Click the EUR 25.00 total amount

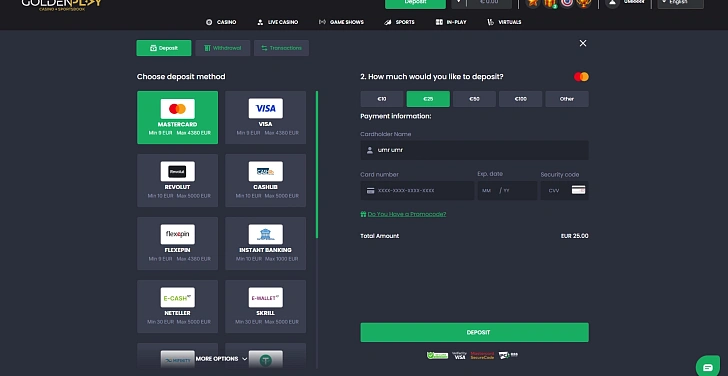574,236
